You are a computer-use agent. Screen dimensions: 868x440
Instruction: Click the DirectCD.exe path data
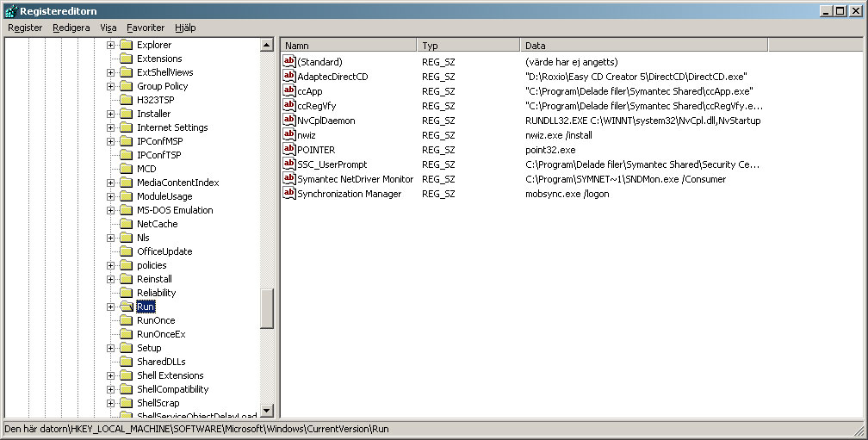pyautogui.click(x=636, y=77)
